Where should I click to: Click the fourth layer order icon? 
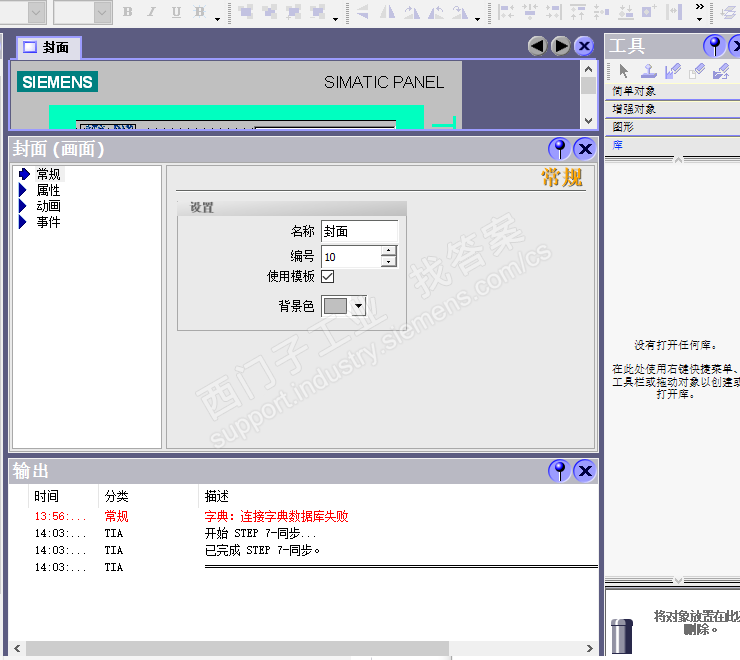[x=318, y=12]
